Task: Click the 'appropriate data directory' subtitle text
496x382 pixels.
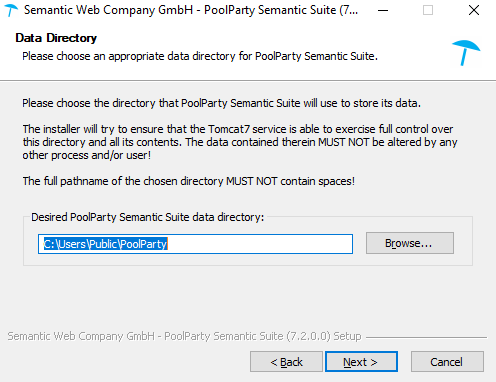Action: point(200,56)
